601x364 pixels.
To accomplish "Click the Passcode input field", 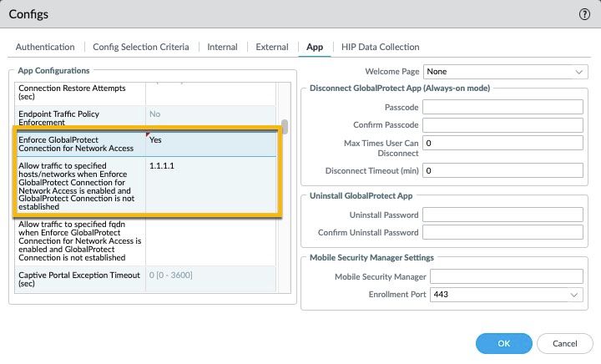I will click(x=502, y=107).
